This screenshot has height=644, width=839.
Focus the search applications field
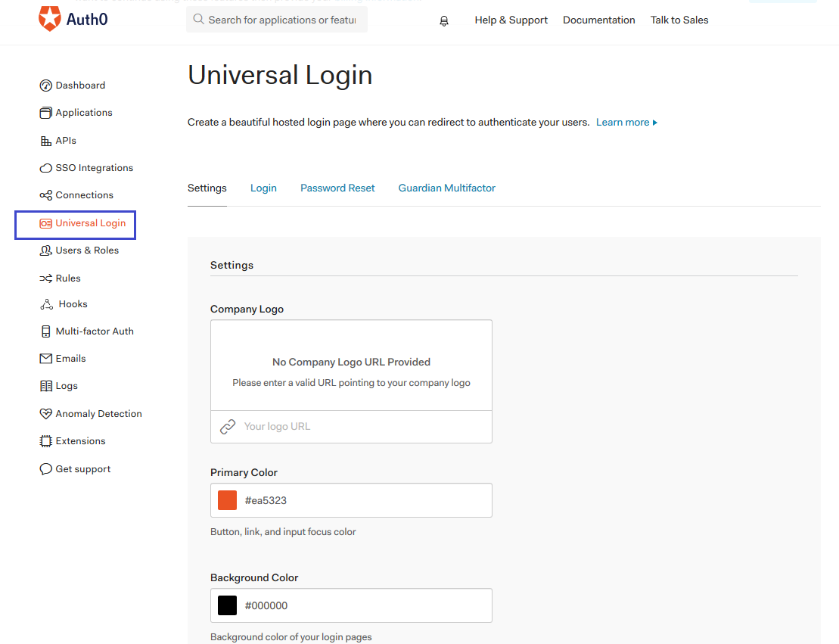(x=277, y=20)
